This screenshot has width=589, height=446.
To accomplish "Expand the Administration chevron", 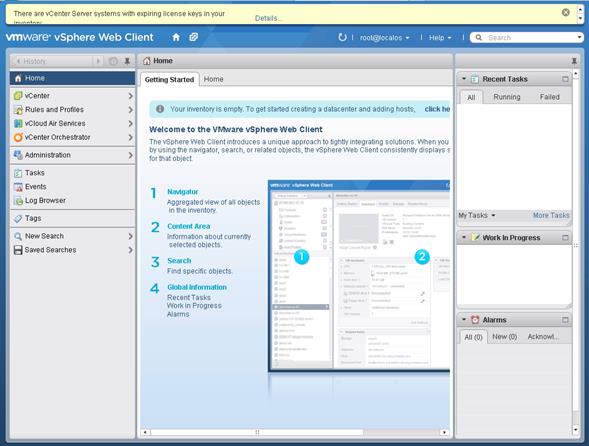I will (x=130, y=155).
